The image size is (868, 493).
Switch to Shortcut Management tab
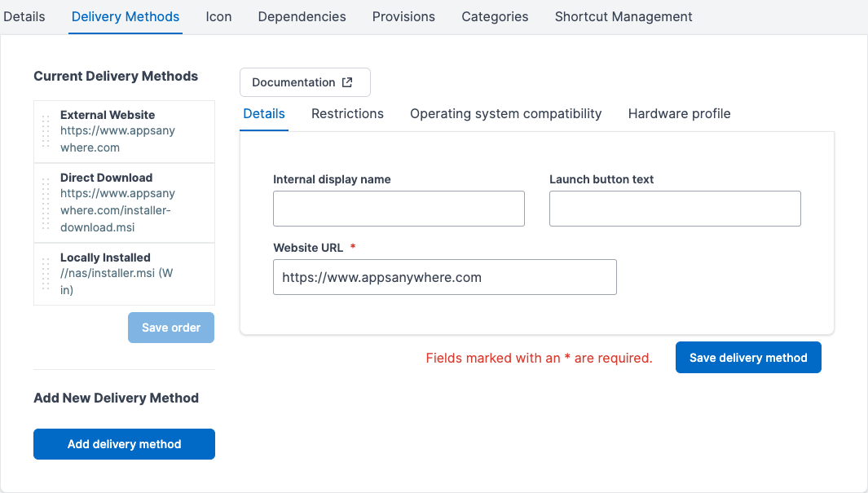click(x=623, y=16)
